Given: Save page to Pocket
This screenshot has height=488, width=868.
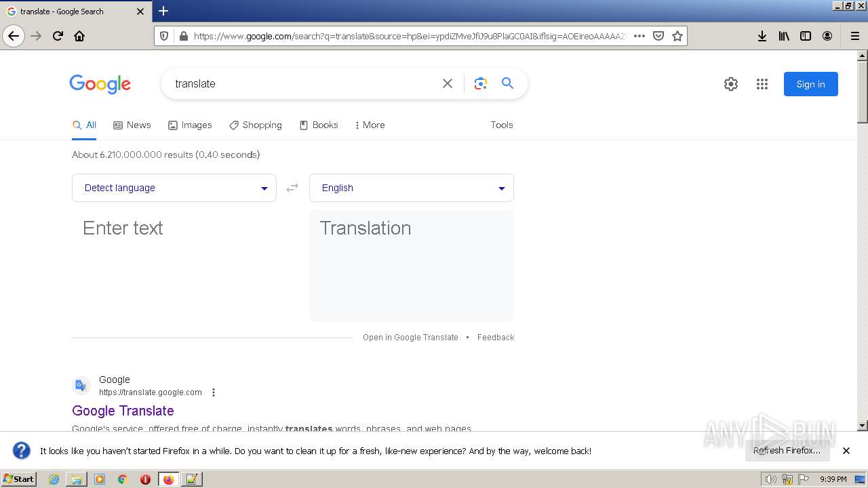Looking at the screenshot, I should pos(658,36).
